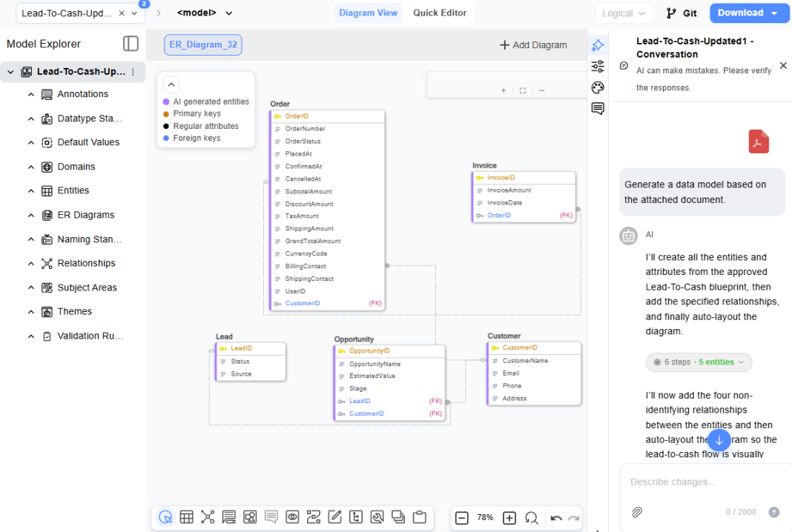Open the comments side panel icon
The image size is (792, 532).
[x=598, y=108]
